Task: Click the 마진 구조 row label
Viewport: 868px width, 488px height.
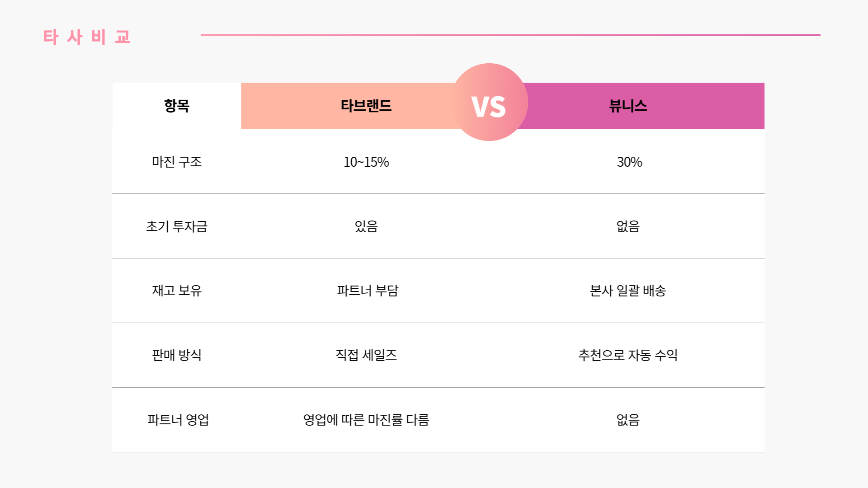Action: coord(177,162)
